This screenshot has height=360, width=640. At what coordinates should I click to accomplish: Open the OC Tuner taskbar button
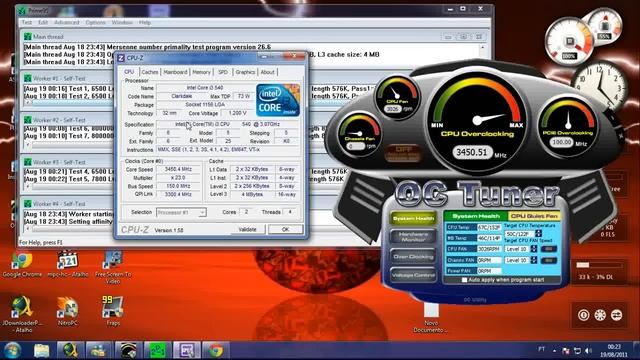[x=128, y=351]
